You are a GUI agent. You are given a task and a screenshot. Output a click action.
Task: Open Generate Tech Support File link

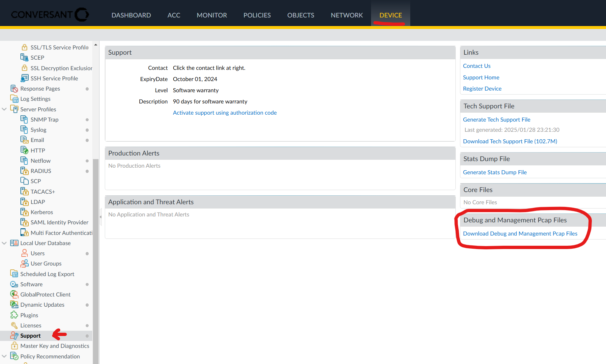(496, 120)
